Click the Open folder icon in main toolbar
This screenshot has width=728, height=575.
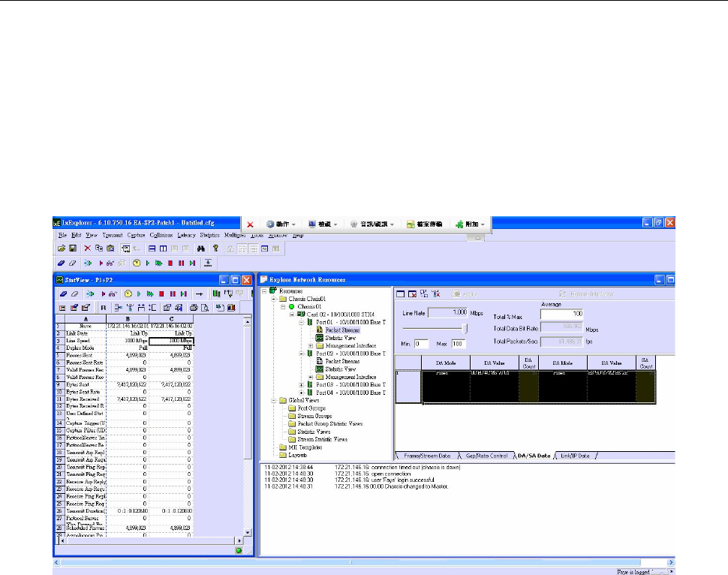pos(60,248)
